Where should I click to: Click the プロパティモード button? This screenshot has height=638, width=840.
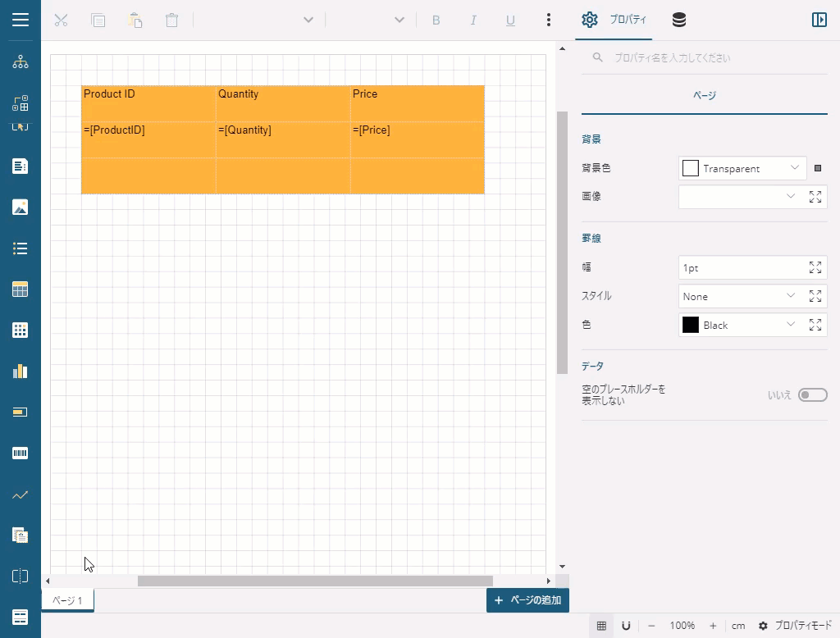795,626
